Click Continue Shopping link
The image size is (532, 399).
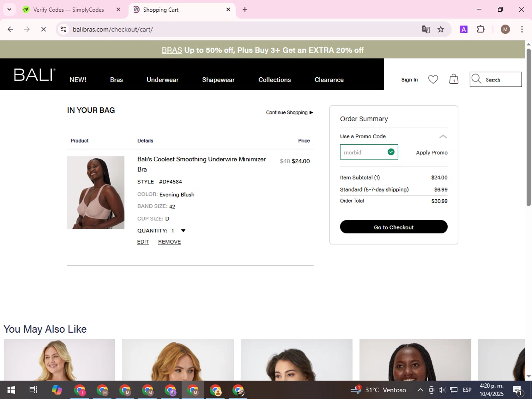click(289, 112)
